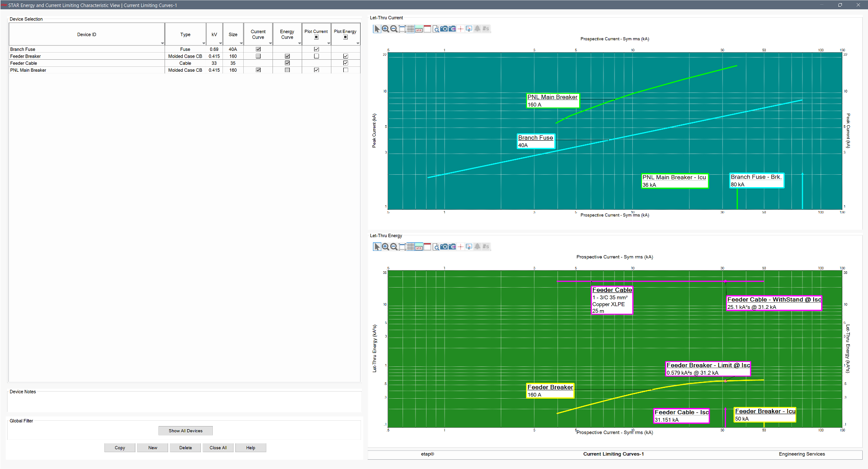The height and width of the screenshot is (469, 868).
Task: Select the arrow pointer tool on the energy plot toolbar
Action: point(377,246)
